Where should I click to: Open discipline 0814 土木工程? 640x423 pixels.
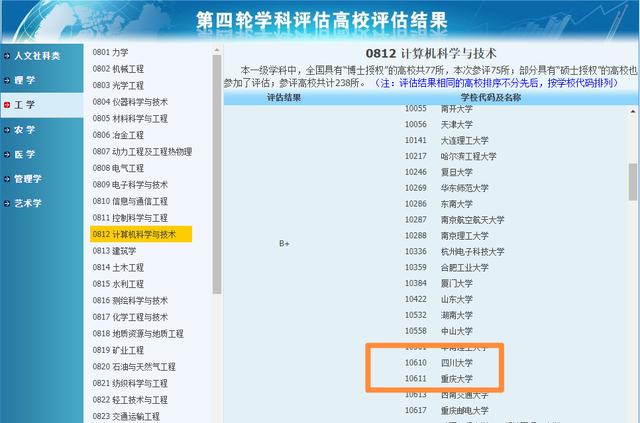click(118, 267)
